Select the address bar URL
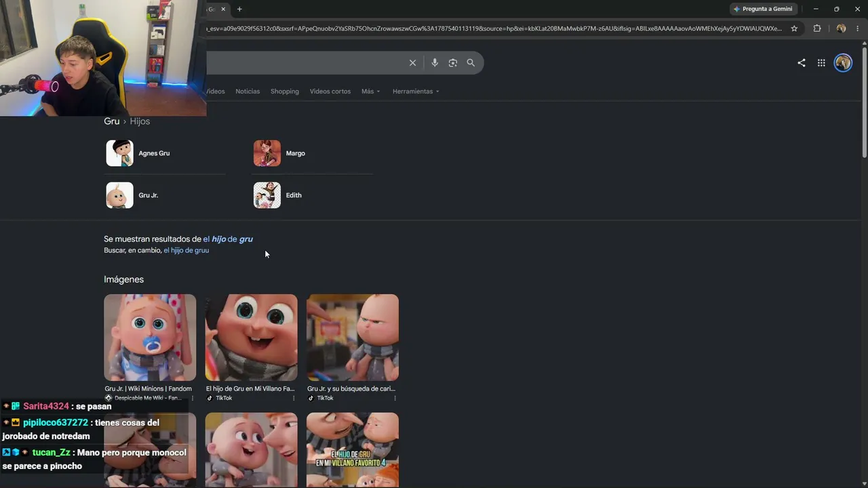The width and height of the screenshot is (868, 488). pos(494,28)
